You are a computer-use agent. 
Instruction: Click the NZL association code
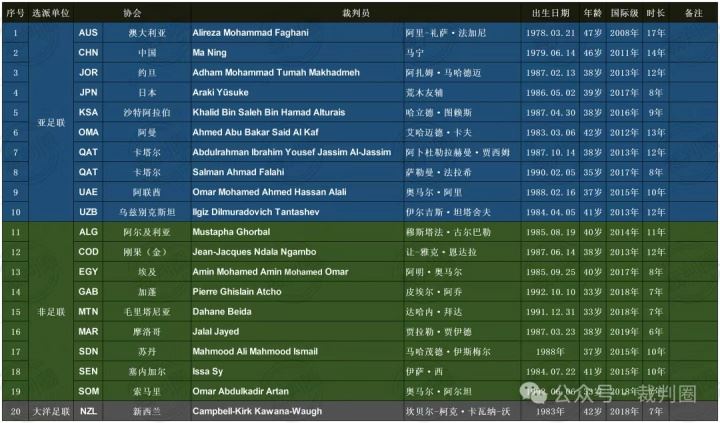point(89,411)
